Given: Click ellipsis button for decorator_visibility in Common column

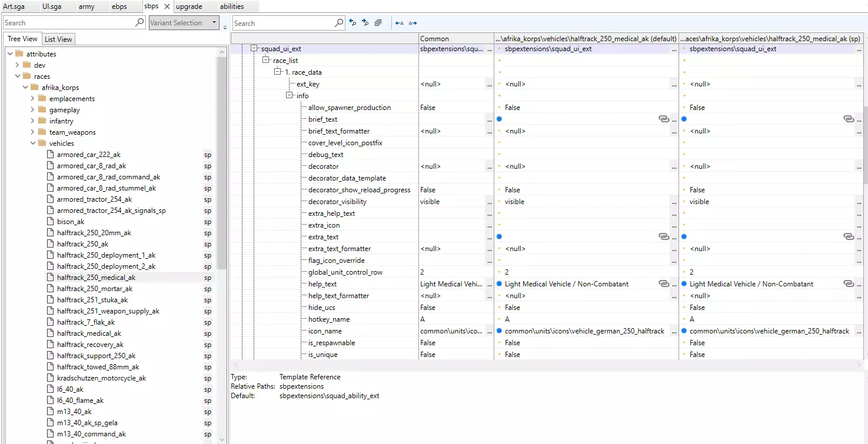Looking at the screenshot, I should coord(489,202).
